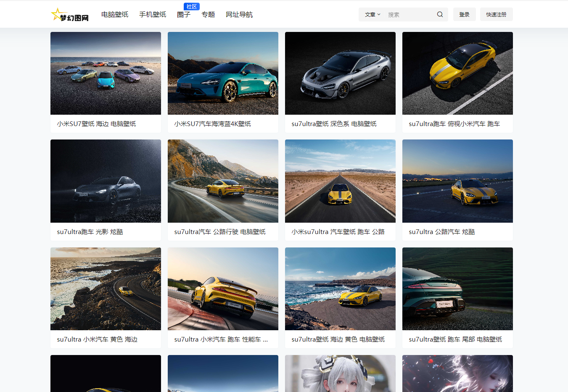Click the title su7ultra壁纸 深色系 电脑壁纸

coord(334,124)
